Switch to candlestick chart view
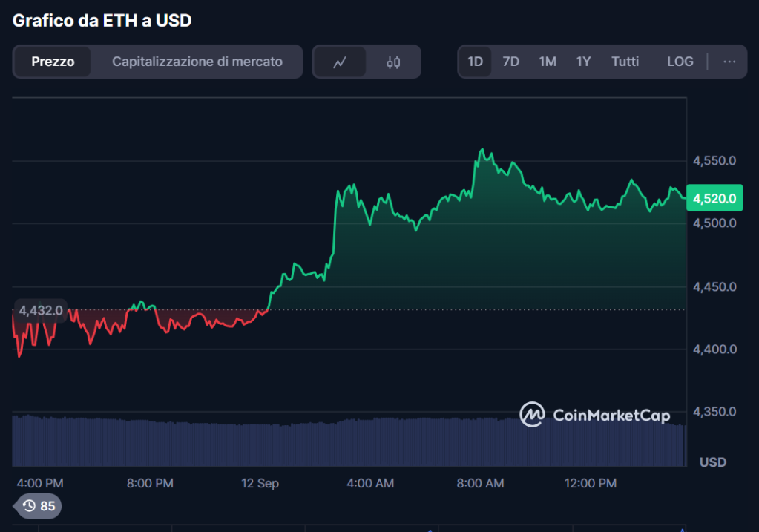759x532 pixels. click(x=393, y=62)
